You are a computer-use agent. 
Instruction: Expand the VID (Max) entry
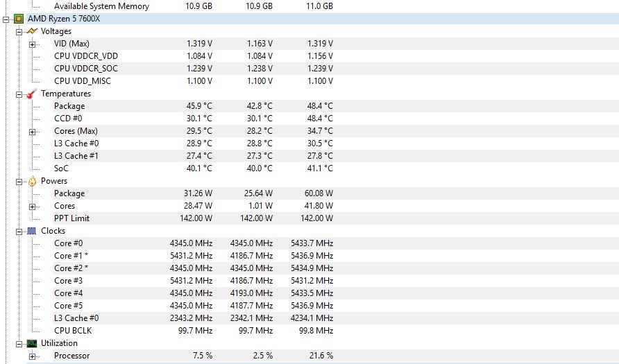click(x=32, y=44)
